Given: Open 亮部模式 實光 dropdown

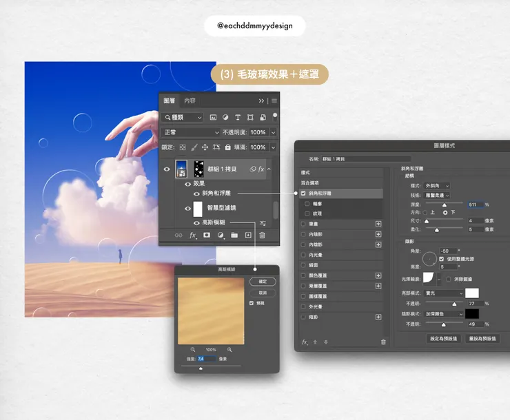Looking at the screenshot, I should click(444, 293).
